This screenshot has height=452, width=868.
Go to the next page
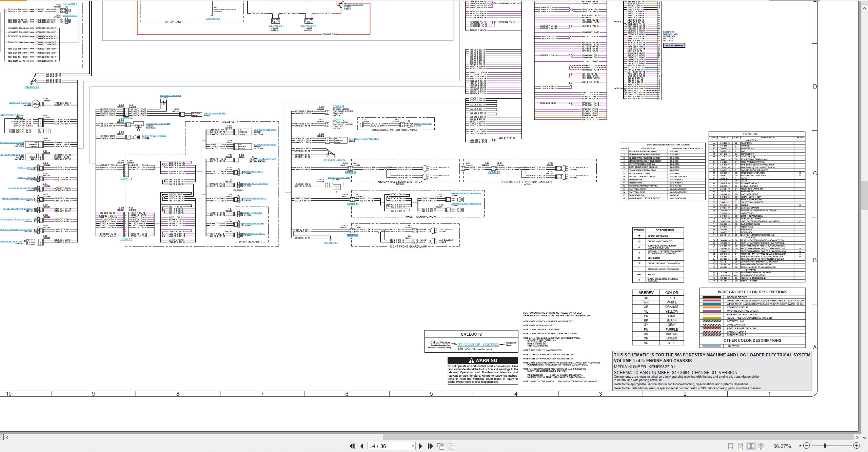click(x=421, y=446)
